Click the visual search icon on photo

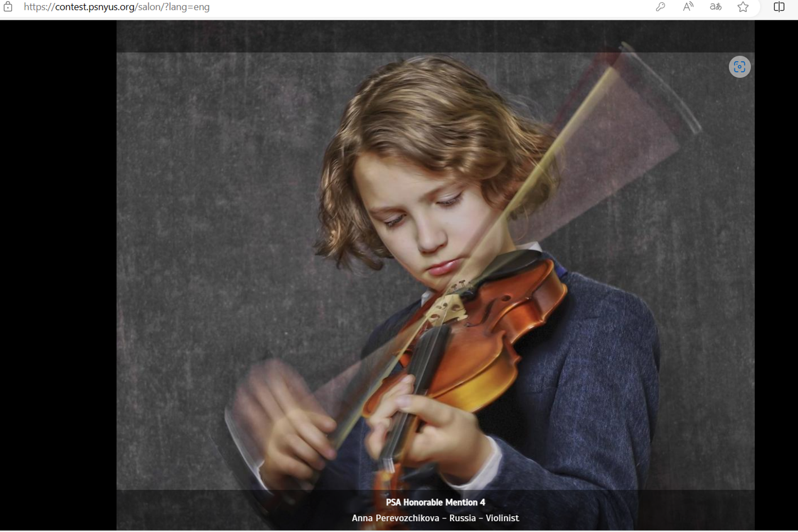coord(739,67)
